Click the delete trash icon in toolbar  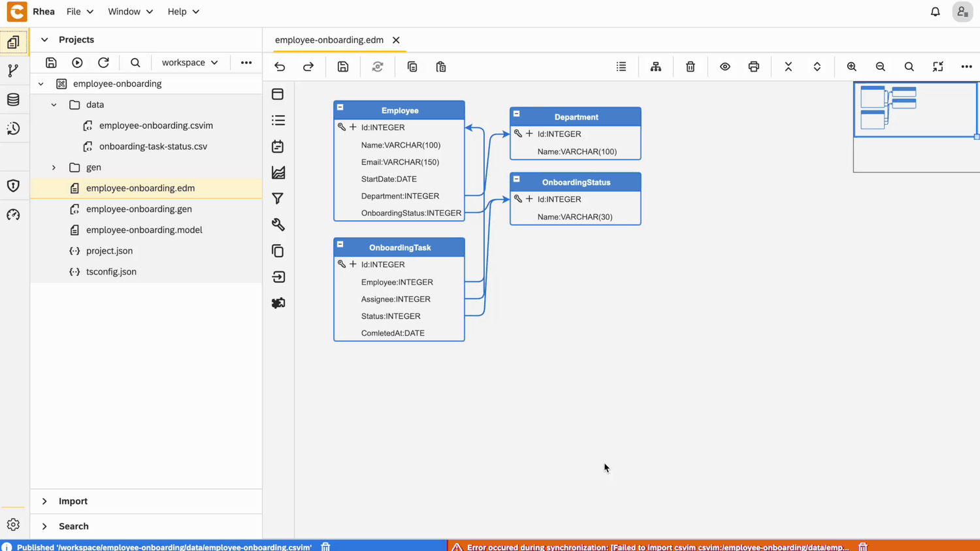(690, 67)
